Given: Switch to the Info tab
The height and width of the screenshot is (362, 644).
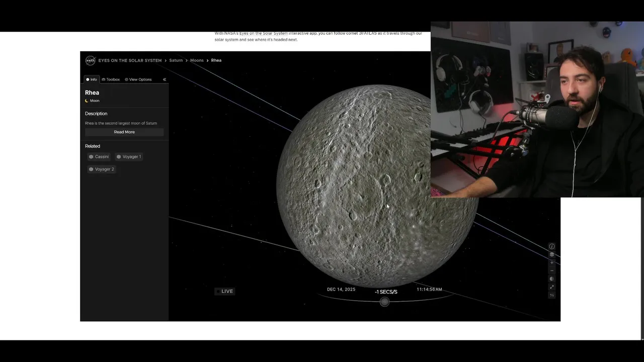Looking at the screenshot, I should click(91, 79).
